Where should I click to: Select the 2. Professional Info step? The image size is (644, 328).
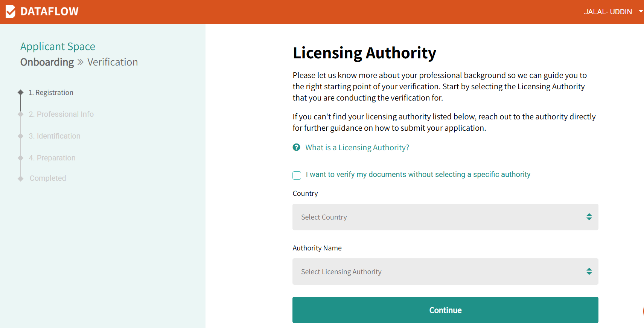(x=61, y=114)
